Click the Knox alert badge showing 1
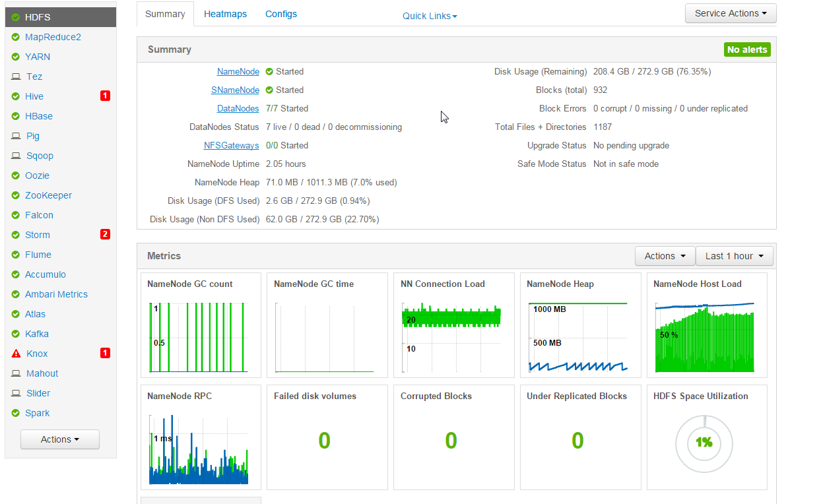823x504 pixels. tap(105, 353)
